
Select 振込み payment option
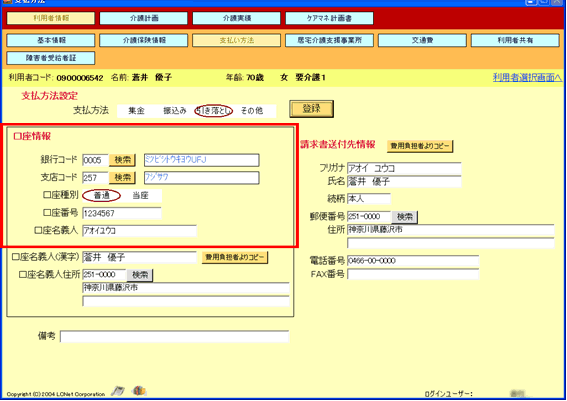click(x=175, y=111)
